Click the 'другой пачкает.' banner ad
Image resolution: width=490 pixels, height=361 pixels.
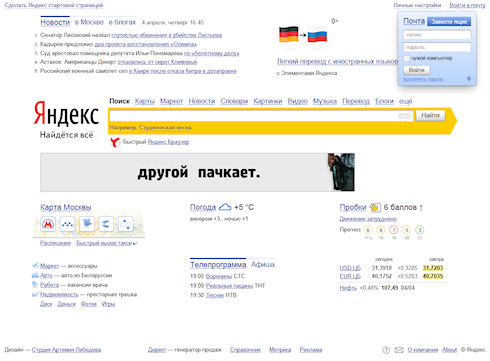[197, 172]
